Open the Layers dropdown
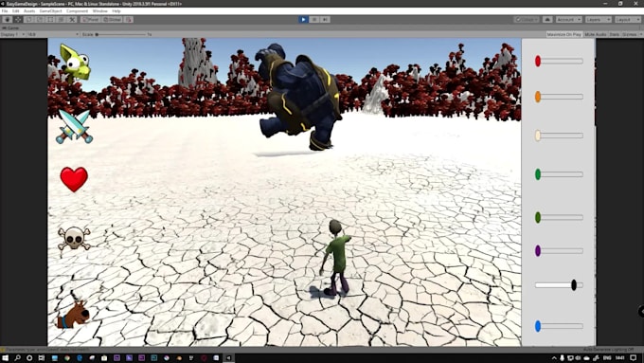This screenshot has height=363, width=644. 599,19
